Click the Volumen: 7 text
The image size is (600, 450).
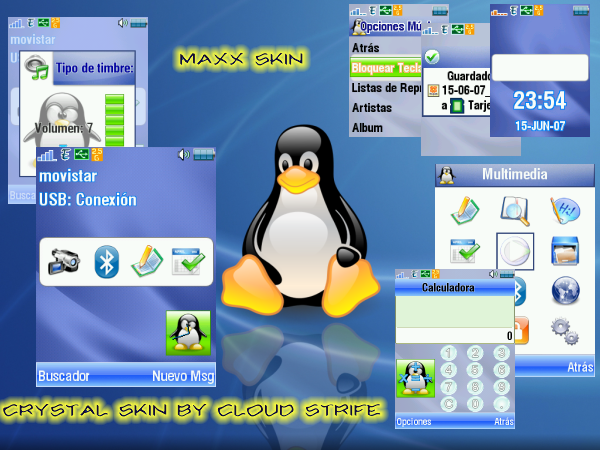pos(64,128)
